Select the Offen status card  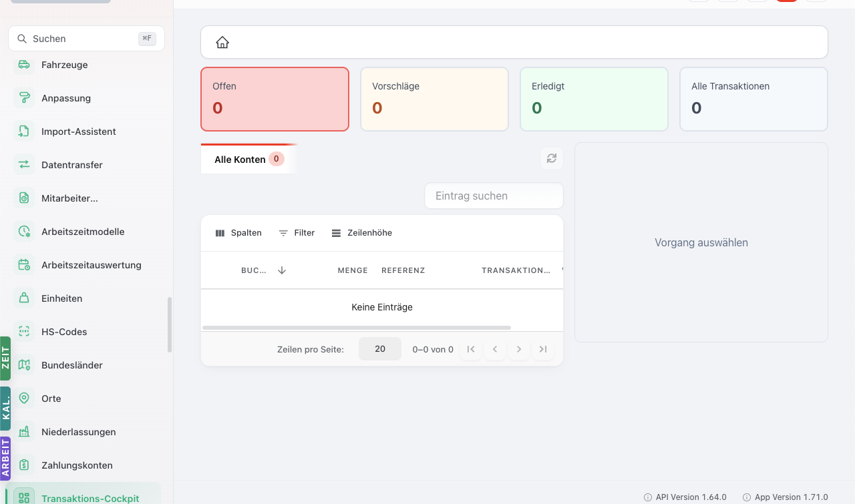click(275, 99)
